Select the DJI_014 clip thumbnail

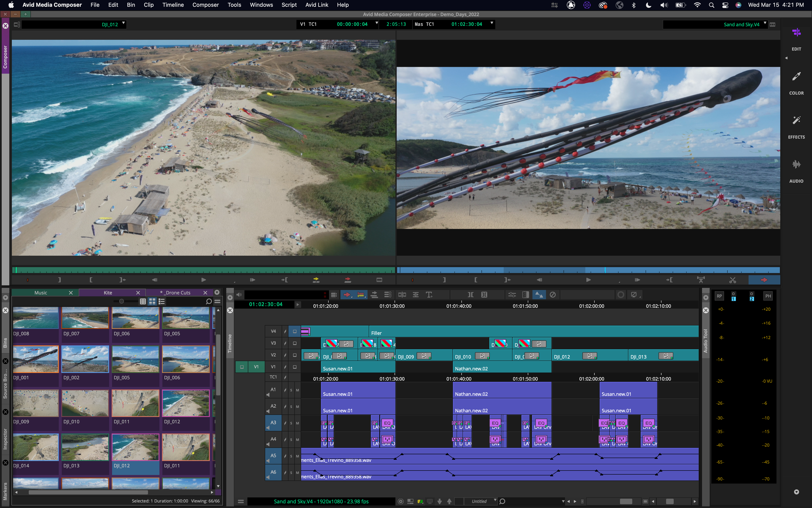pos(36,447)
